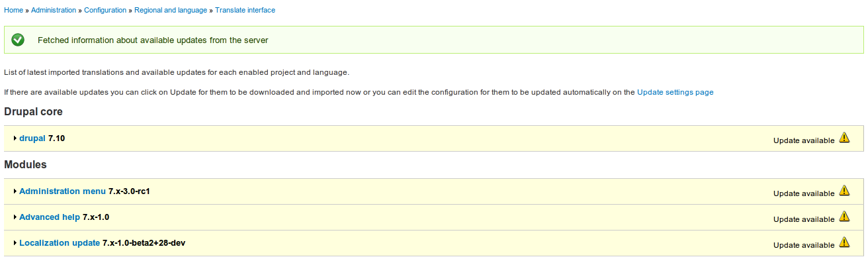868x259 pixels.
Task: Expand the Advanced help row triangle
Action: click(15, 217)
